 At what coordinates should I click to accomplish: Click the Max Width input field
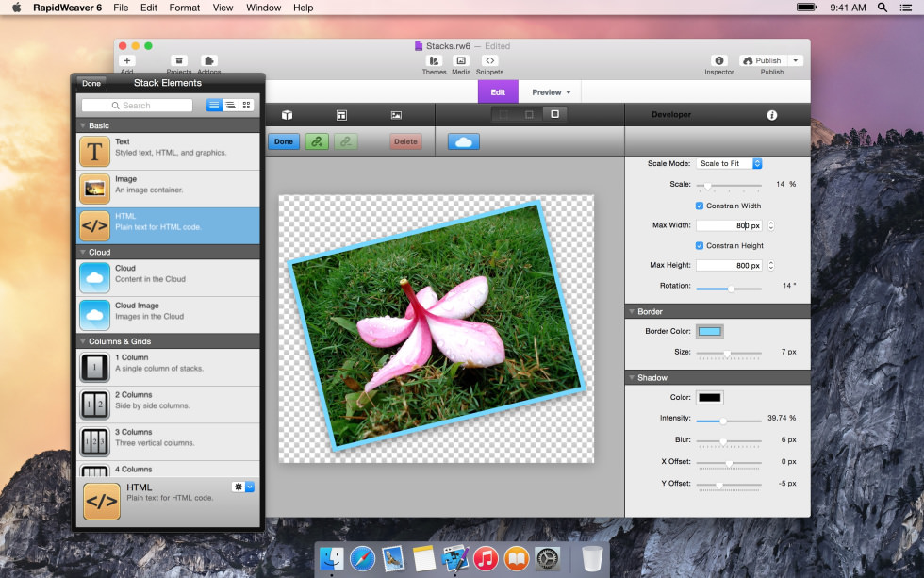[x=729, y=225]
